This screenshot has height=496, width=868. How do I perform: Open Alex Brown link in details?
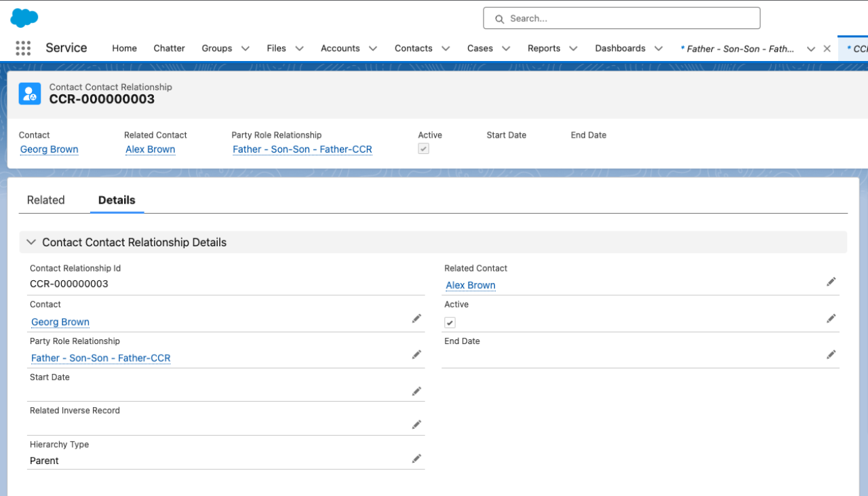point(471,286)
